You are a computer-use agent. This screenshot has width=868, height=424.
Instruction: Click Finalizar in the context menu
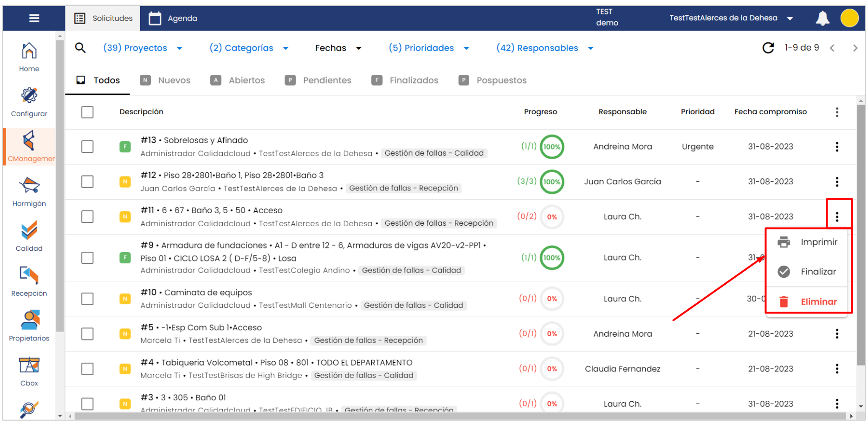click(818, 272)
